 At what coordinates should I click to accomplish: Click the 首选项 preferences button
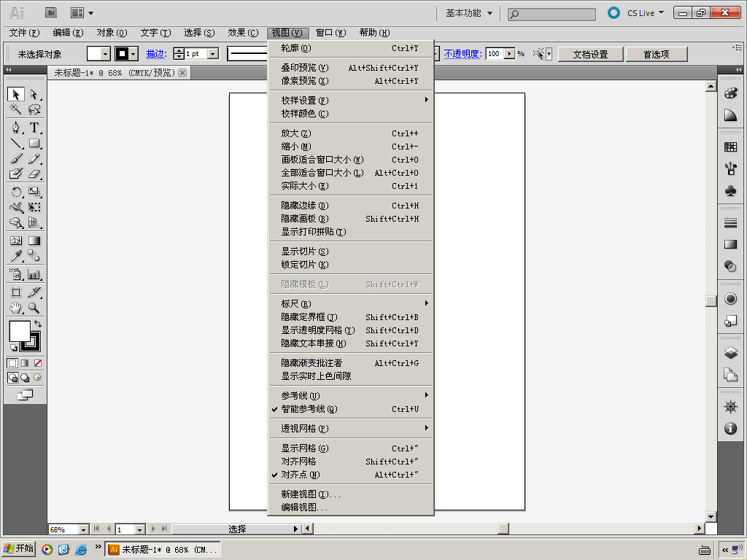click(656, 54)
